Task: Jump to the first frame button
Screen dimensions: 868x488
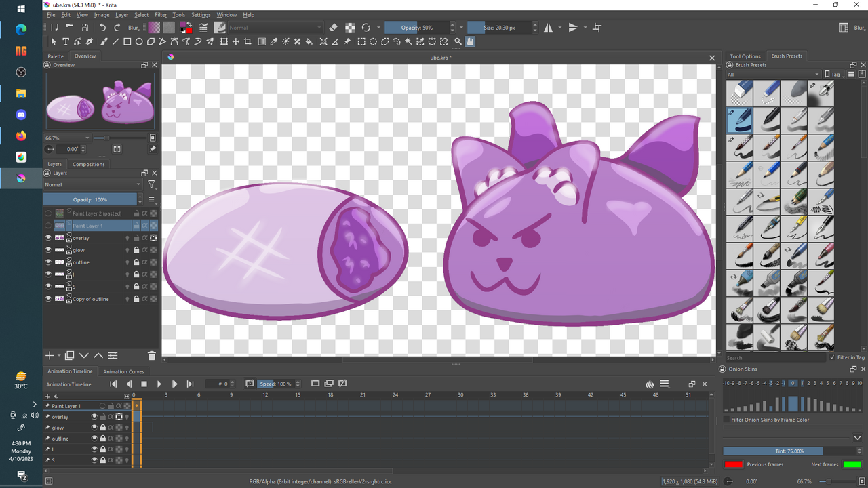Action: [x=113, y=384]
